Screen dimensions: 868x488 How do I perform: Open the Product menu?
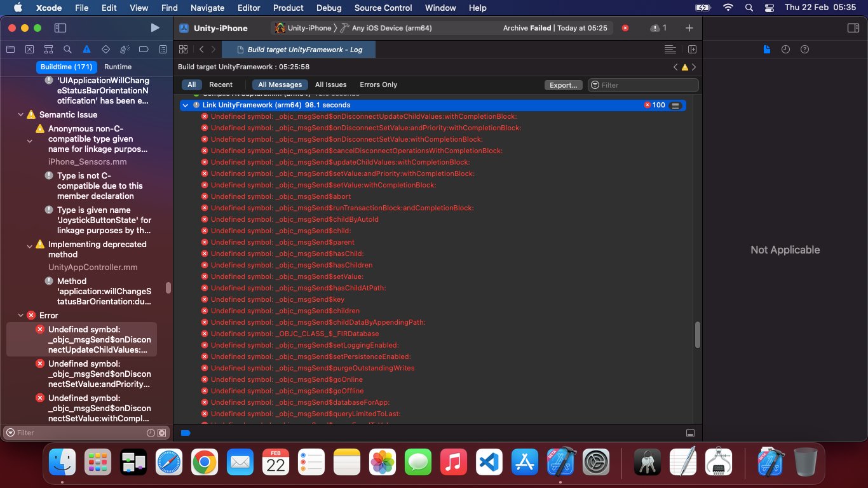pos(288,8)
